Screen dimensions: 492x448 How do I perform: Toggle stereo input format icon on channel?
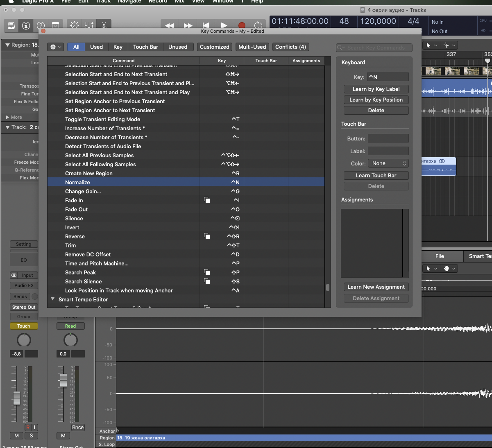coord(14,275)
